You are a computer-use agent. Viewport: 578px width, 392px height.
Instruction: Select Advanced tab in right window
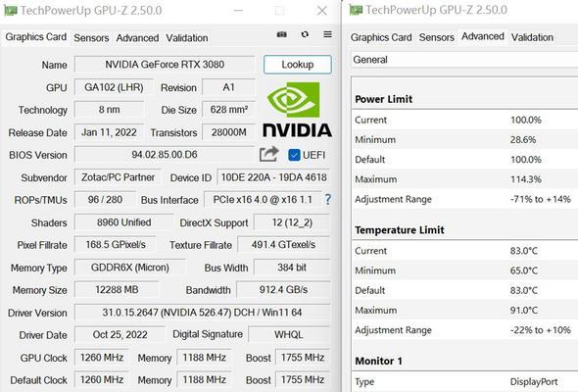click(483, 36)
